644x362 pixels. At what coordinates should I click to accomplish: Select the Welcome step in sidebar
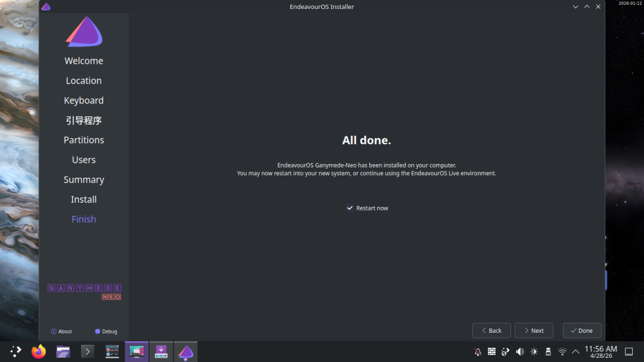click(84, 61)
